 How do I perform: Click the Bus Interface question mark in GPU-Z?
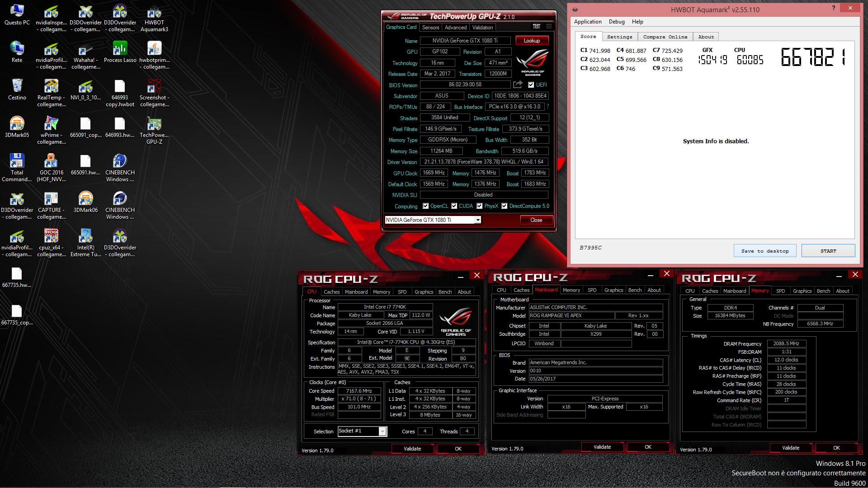pyautogui.click(x=547, y=107)
